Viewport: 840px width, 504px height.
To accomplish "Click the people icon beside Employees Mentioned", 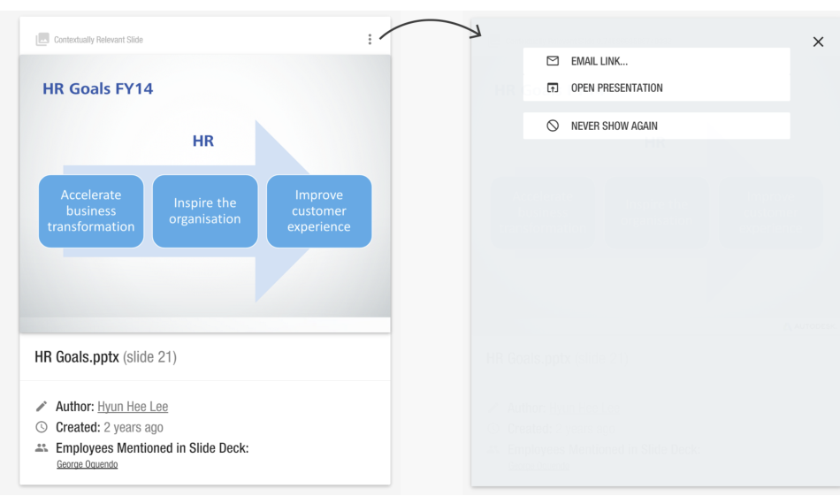I will [x=42, y=447].
